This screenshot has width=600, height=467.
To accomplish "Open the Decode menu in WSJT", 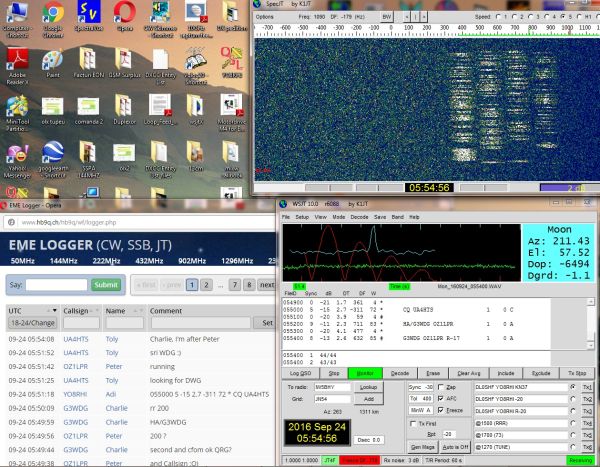I will (361, 215).
